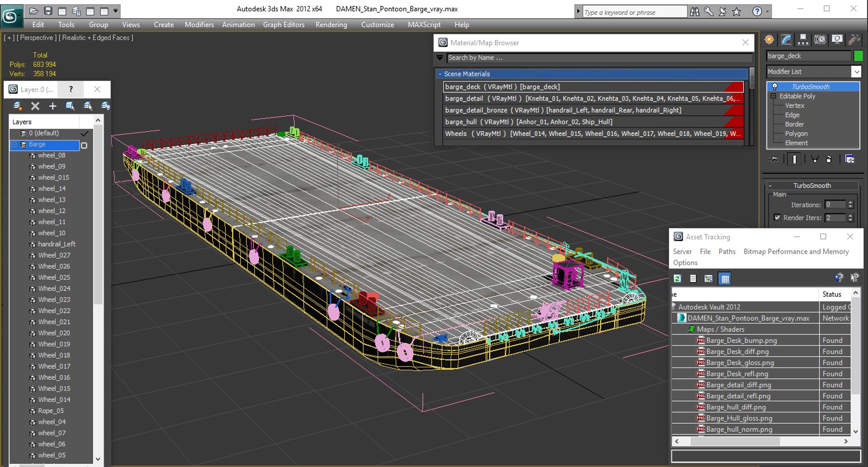Toggle the box next to Barge layer

click(x=84, y=145)
